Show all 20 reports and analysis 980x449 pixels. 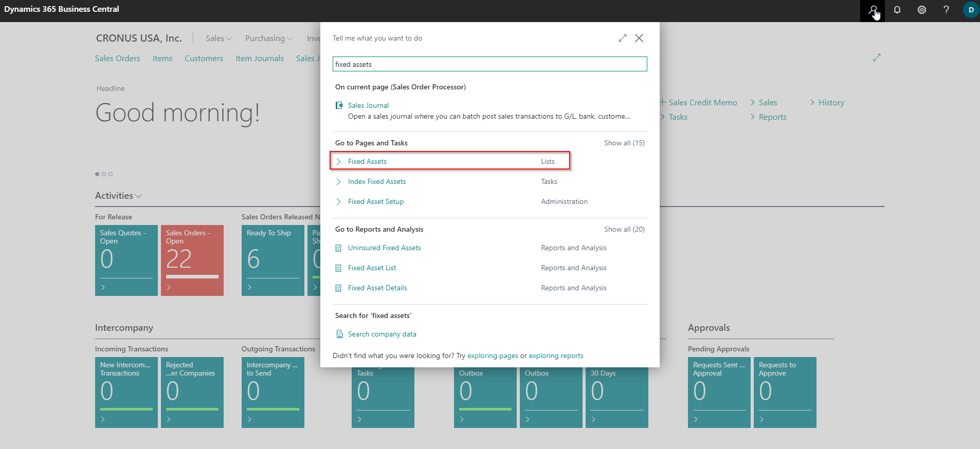click(624, 229)
